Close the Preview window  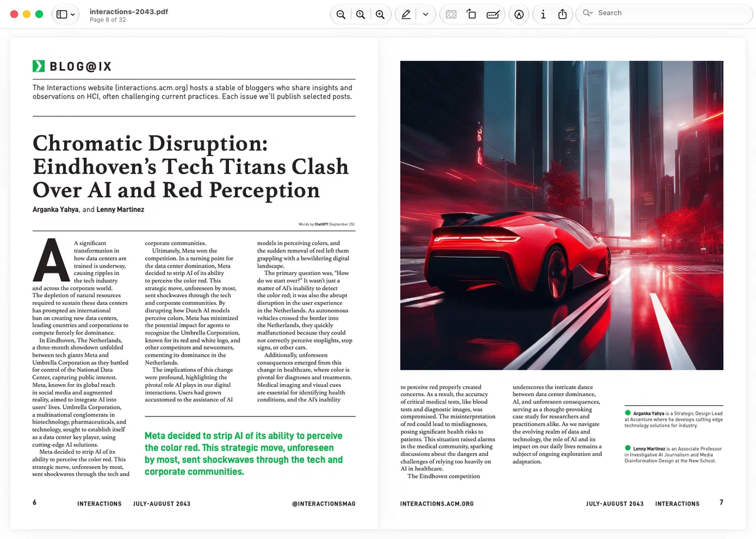pos(15,14)
